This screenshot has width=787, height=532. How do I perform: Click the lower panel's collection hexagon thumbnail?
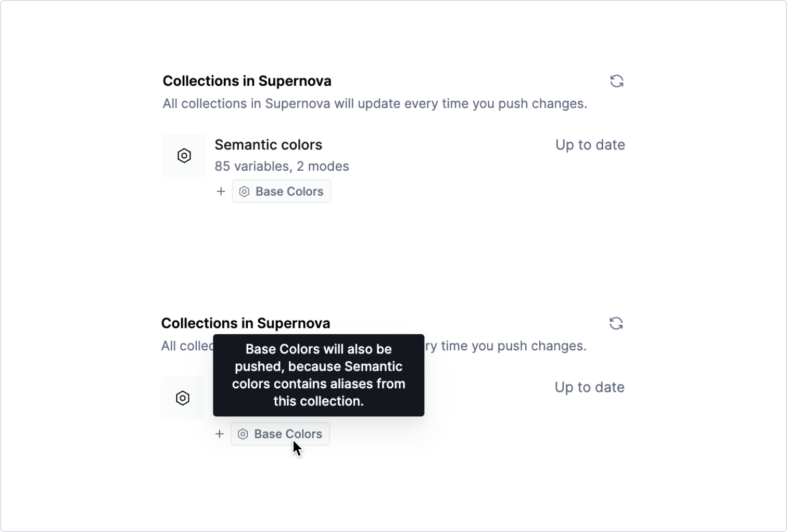click(183, 398)
